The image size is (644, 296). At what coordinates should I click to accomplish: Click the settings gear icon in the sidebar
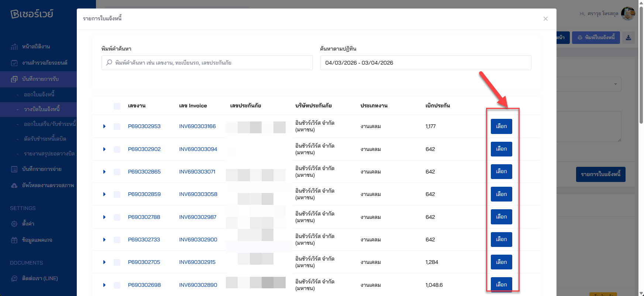point(14,224)
